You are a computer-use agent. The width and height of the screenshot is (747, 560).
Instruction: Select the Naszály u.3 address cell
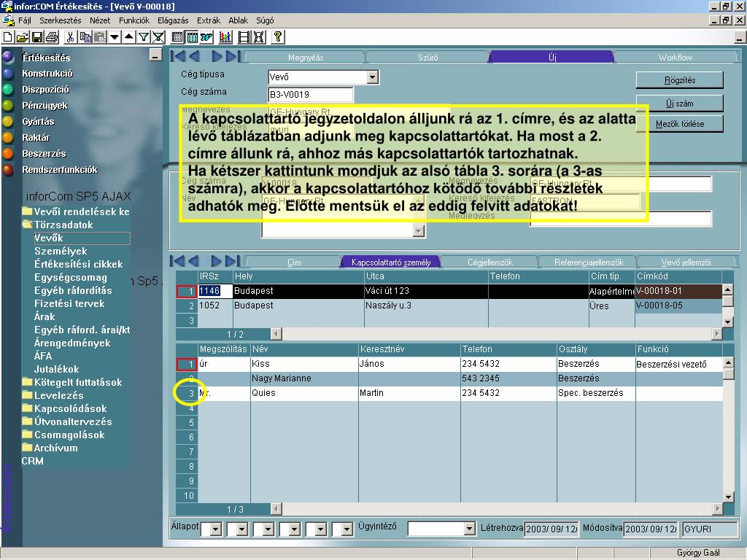coord(426,306)
